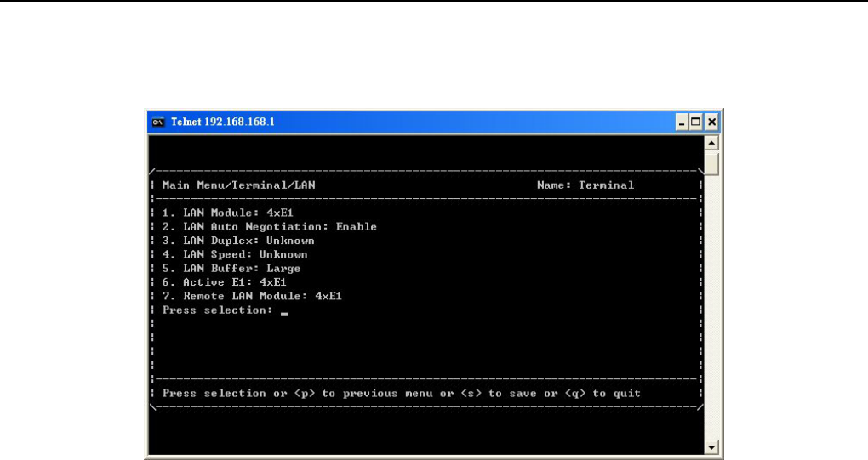The image size is (868, 460).
Task: Select the LAN Buffer: Large entry
Action: 231,268
